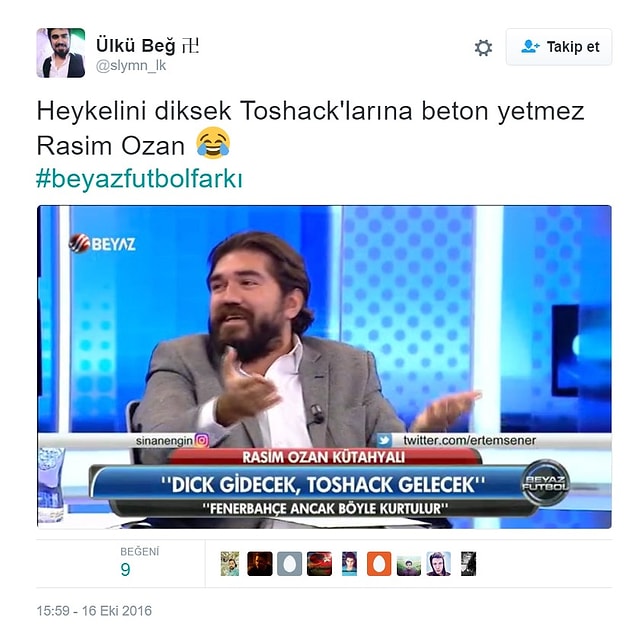Open the Ülkü Beğ display name

[x=147, y=45]
